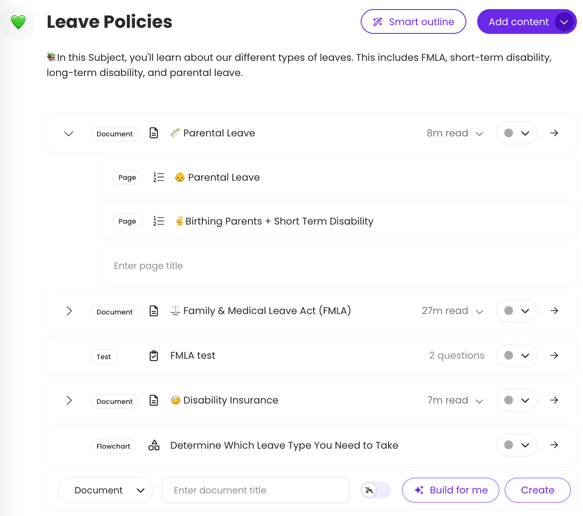The width and height of the screenshot is (583, 516).
Task: Click the clipboard test icon beside FMLA test
Action: click(154, 356)
